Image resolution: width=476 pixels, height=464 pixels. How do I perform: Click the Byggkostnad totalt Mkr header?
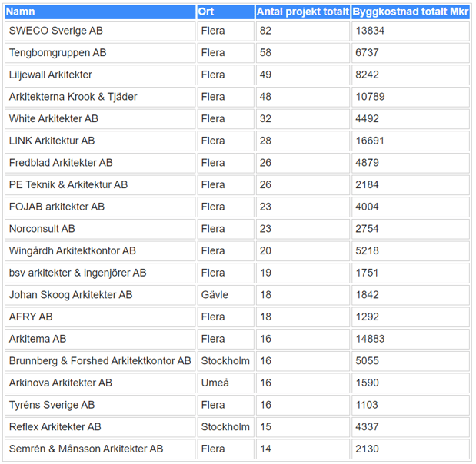point(411,12)
